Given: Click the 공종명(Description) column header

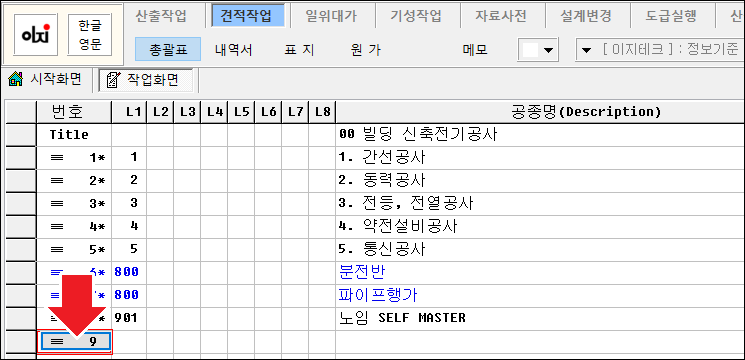Looking at the screenshot, I should coord(540,112).
